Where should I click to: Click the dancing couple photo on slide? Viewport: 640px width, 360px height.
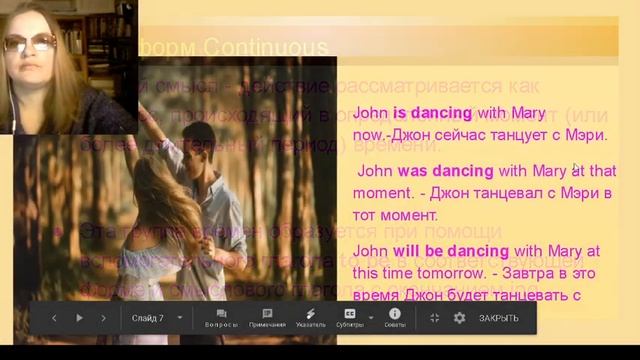click(x=176, y=200)
